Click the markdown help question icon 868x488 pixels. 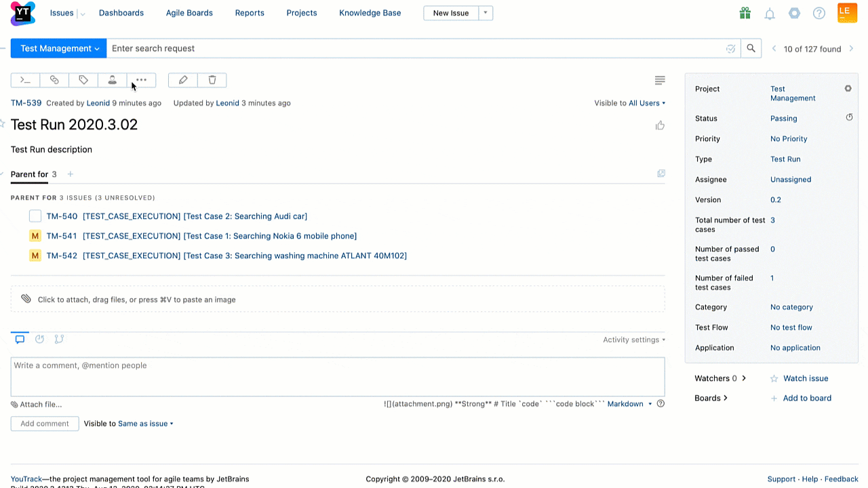[660, 403]
